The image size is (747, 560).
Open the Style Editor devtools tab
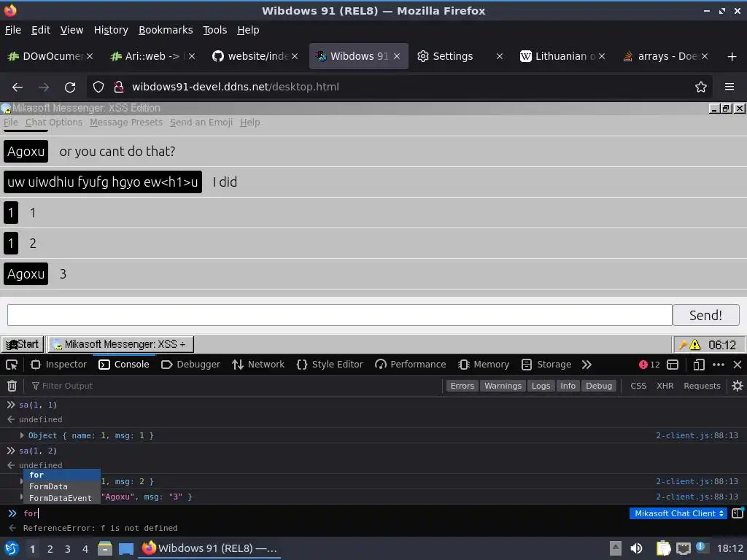pos(330,365)
